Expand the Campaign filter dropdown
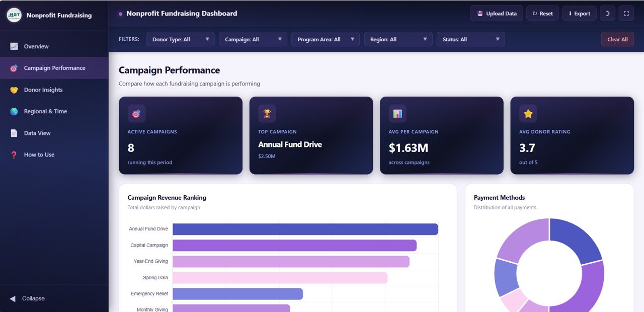 coord(253,39)
